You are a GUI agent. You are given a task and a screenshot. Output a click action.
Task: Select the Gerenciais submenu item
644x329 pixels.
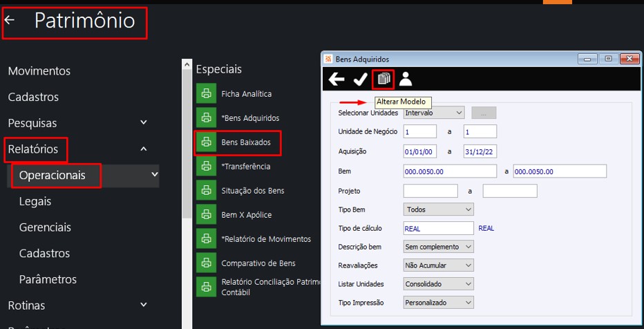tap(45, 227)
